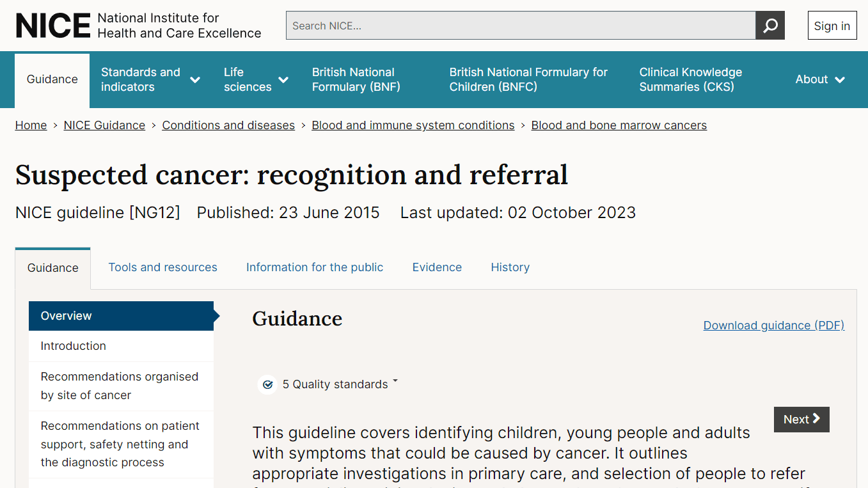This screenshot has width=868, height=488.
Task: Click the search magnifier icon button
Action: click(770, 26)
